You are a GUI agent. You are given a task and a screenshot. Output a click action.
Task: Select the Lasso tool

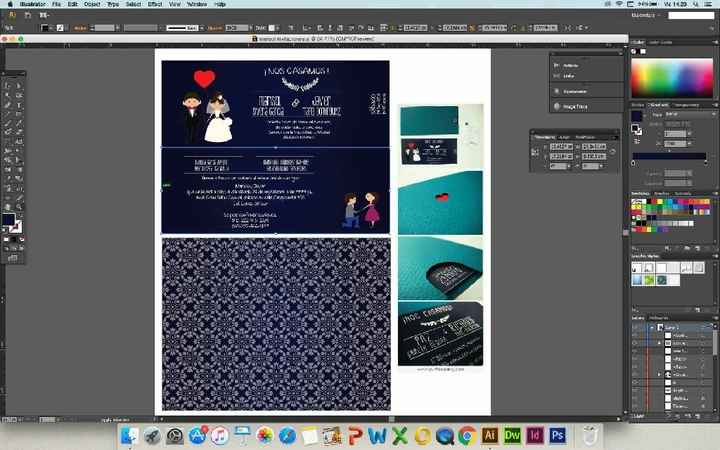point(19,96)
